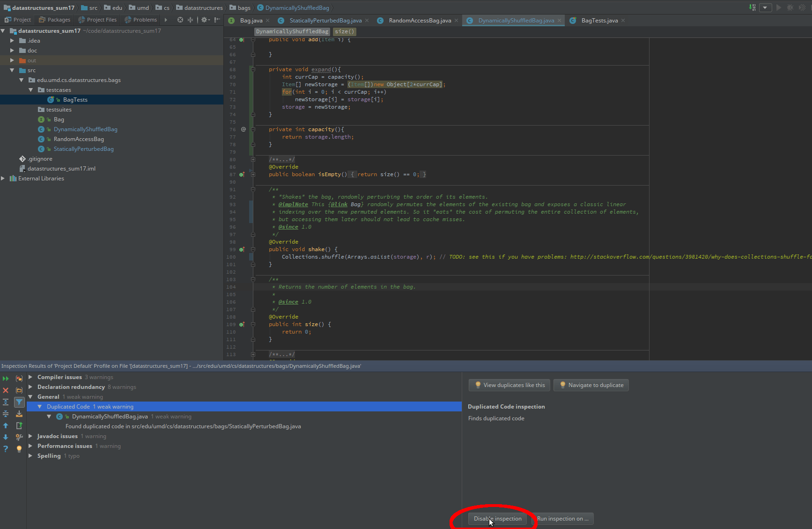Image resolution: width=812 pixels, height=529 pixels.
Task: Open inspection settings wrench icon
Action: point(19,437)
